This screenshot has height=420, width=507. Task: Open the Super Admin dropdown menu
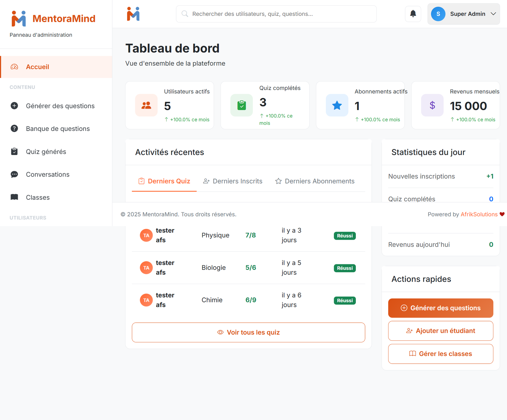(463, 14)
